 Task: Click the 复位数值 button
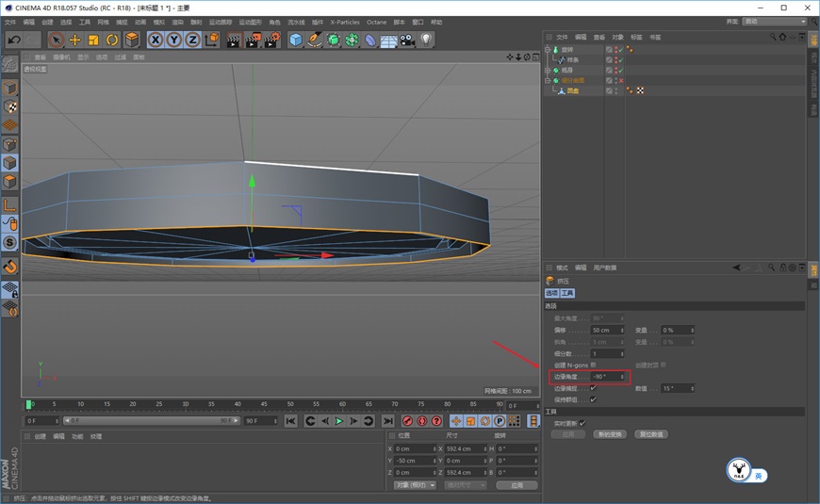coord(651,434)
